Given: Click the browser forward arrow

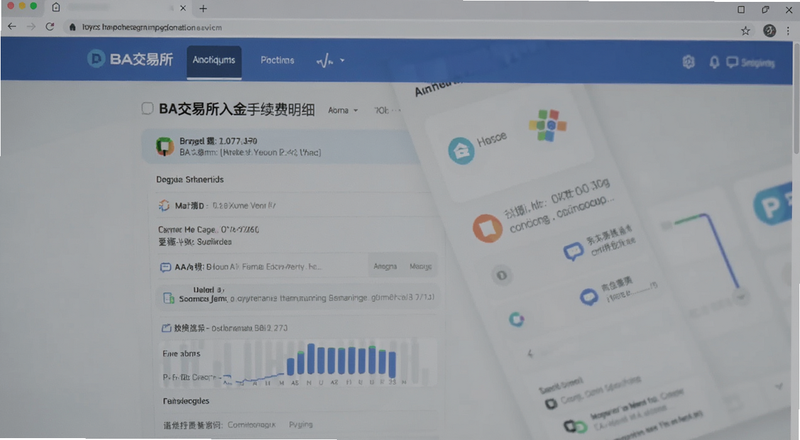Looking at the screenshot, I should pos(31,27).
